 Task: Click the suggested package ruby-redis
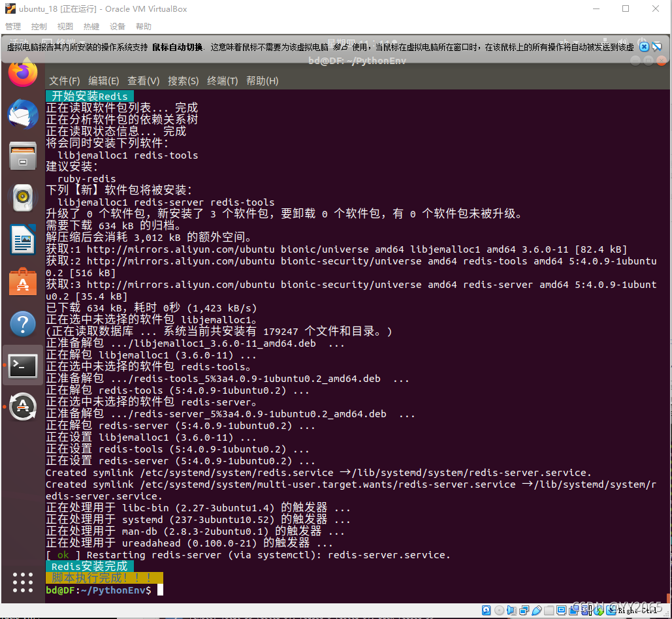coord(87,179)
